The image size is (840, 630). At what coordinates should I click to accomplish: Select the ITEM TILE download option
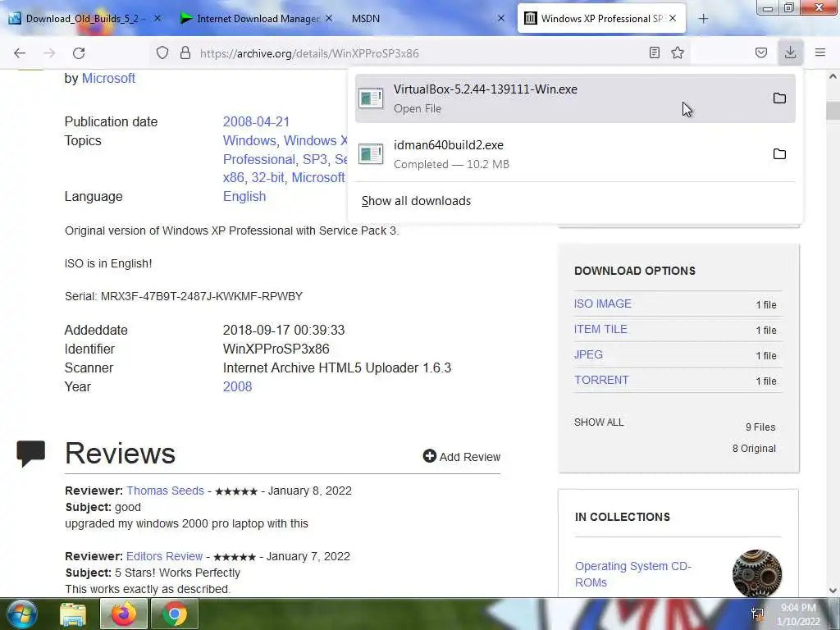(x=600, y=329)
